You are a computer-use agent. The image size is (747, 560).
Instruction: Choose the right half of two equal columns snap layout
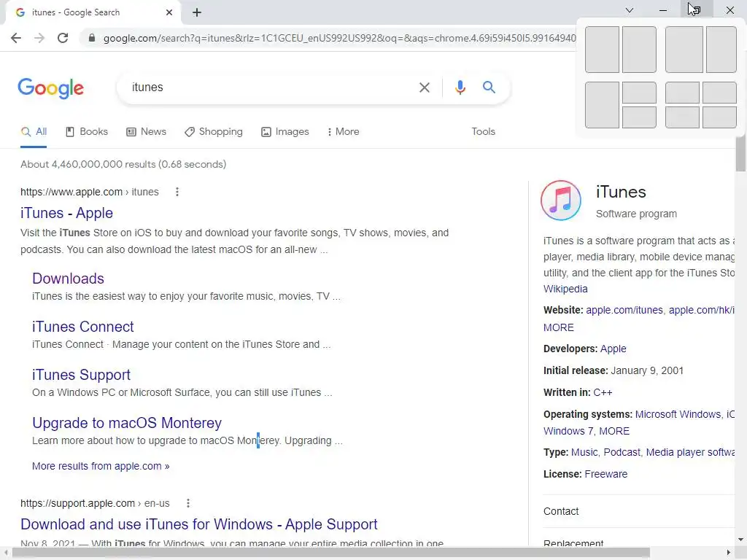[x=639, y=50]
